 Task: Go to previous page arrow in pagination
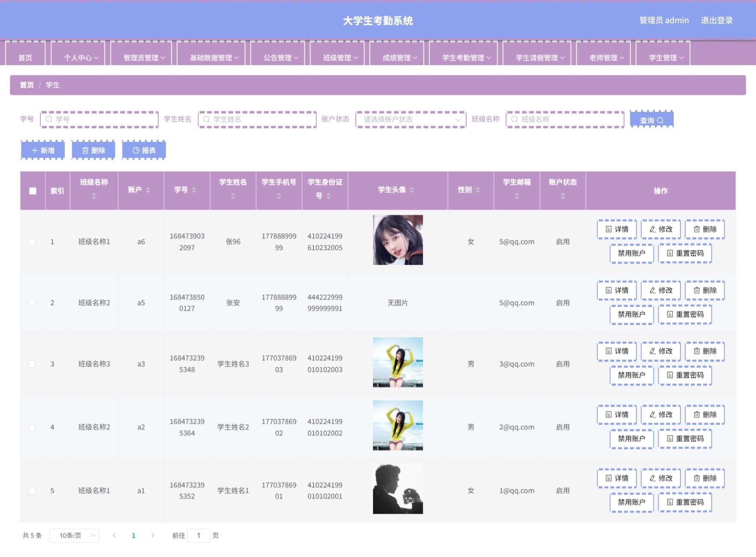[114, 535]
